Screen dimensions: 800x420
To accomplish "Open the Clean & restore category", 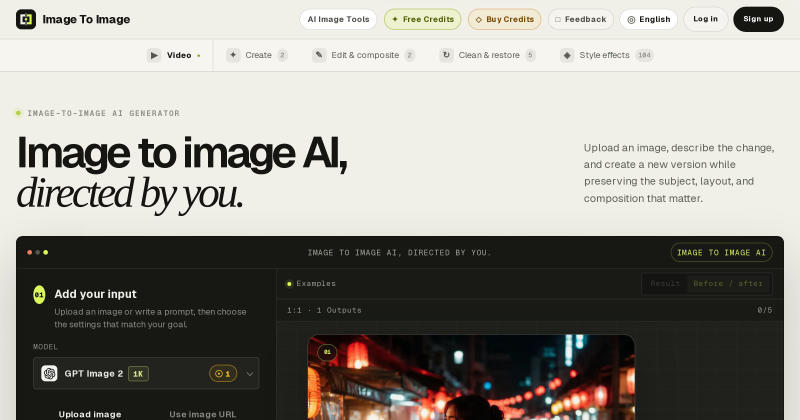I will tap(487, 55).
